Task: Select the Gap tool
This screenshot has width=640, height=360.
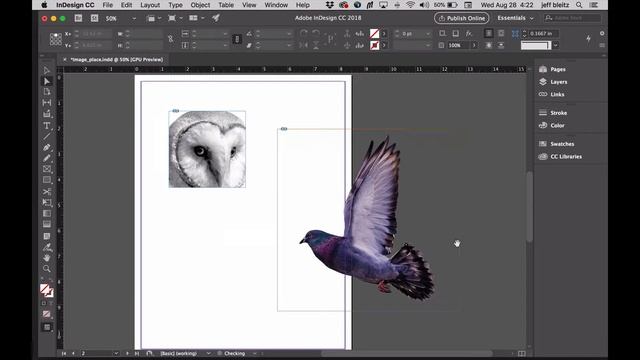Action: click(47, 103)
